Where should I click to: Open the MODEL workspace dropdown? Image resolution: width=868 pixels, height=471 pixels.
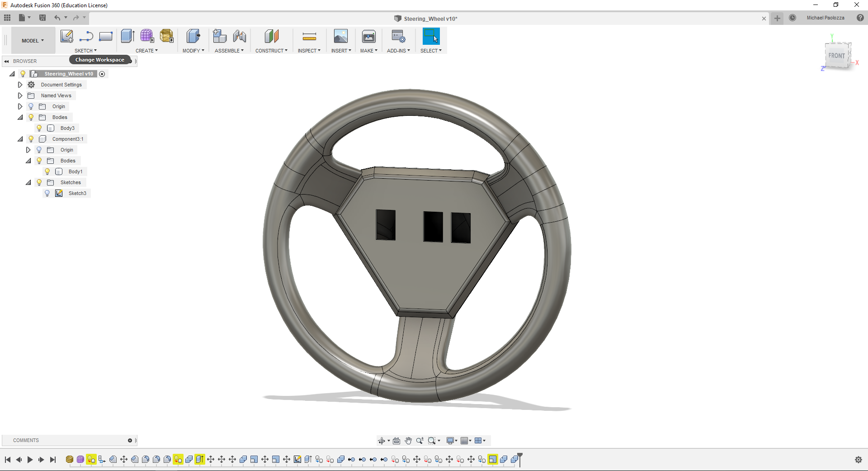pyautogui.click(x=33, y=41)
